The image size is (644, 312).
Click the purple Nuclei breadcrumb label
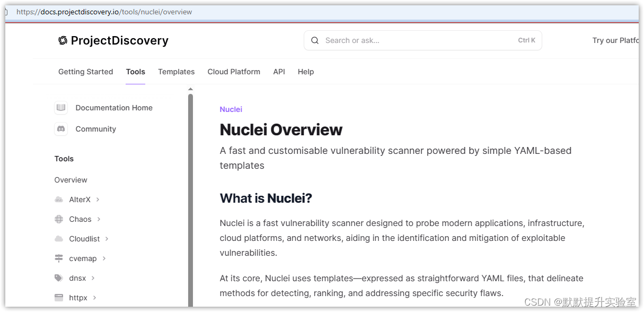click(x=231, y=109)
